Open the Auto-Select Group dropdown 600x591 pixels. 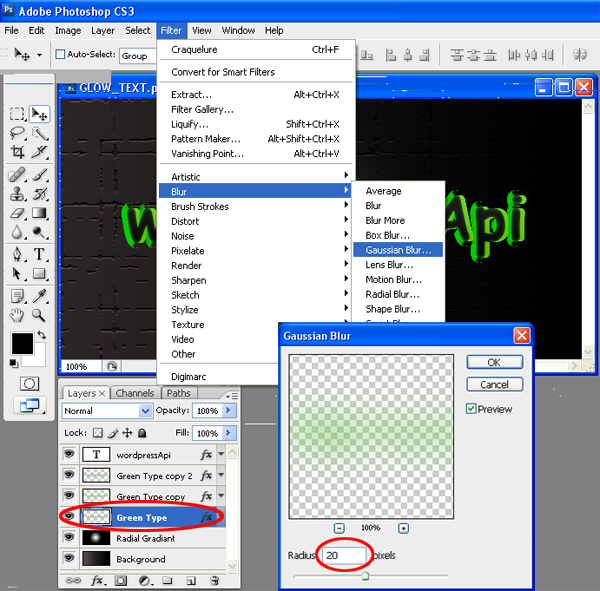pos(138,56)
